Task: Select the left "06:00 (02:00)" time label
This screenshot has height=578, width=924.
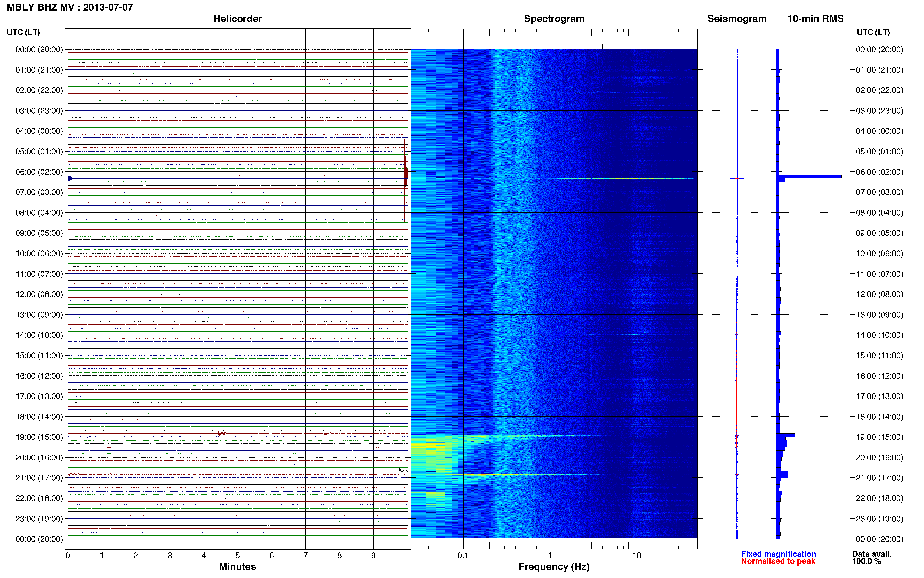Action: pyautogui.click(x=39, y=172)
